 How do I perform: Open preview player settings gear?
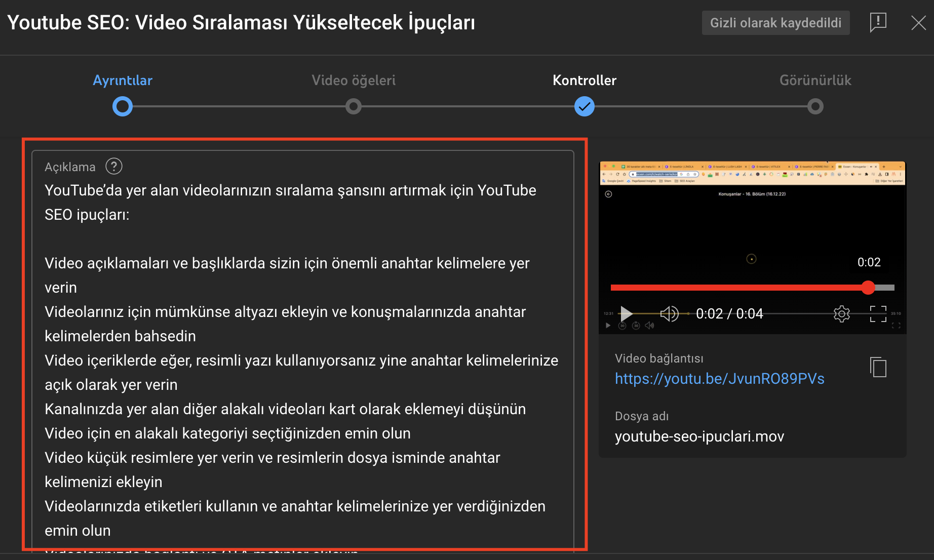pyautogui.click(x=841, y=314)
